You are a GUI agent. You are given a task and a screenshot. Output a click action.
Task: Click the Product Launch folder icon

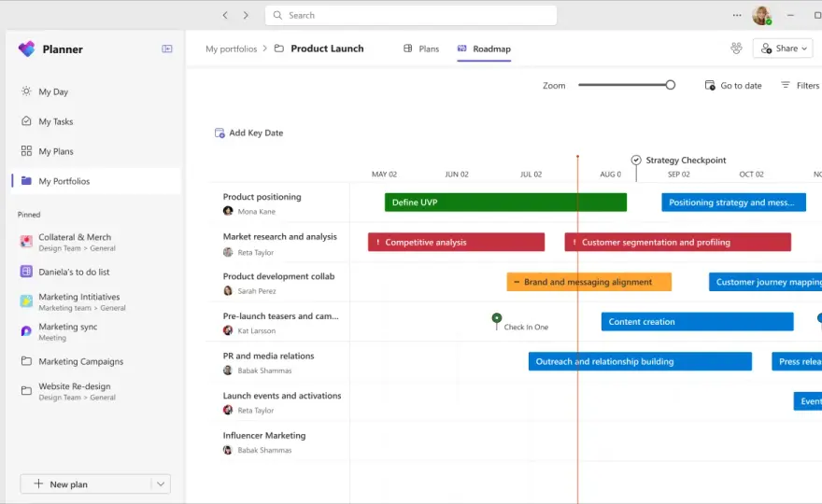click(x=279, y=49)
